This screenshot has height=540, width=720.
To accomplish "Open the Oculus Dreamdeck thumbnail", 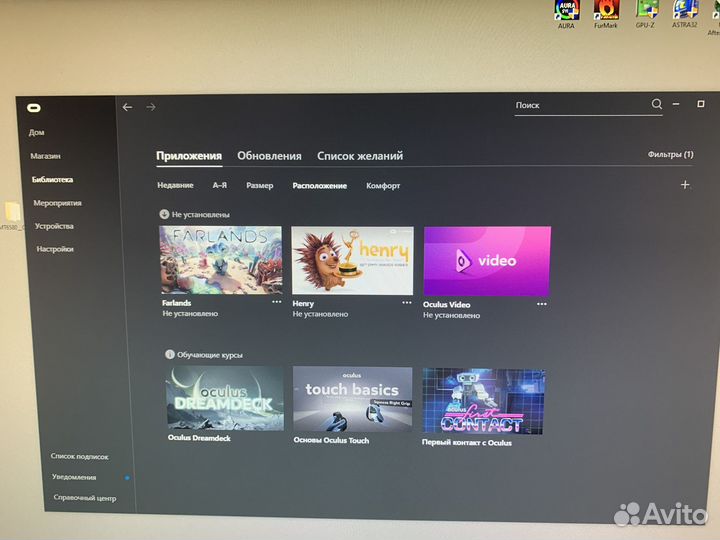I will pos(225,398).
